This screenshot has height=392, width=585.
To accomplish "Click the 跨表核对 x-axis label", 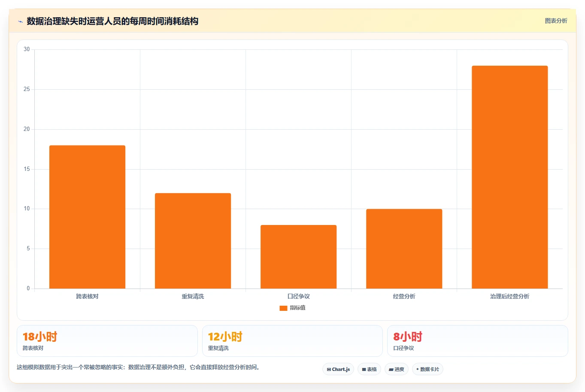I will pos(87,296).
